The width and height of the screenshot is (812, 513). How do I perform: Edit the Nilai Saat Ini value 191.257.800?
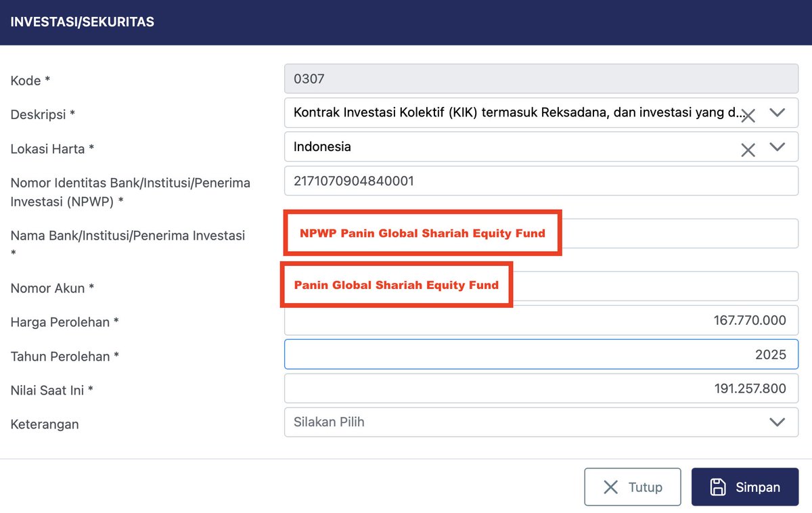541,388
